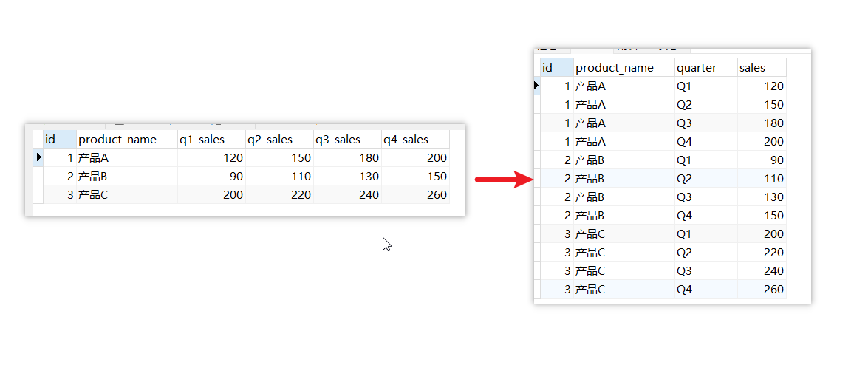Image resolution: width=868 pixels, height=365 pixels.
Task: Click id header in the q1_sales table
Action: coord(60,139)
